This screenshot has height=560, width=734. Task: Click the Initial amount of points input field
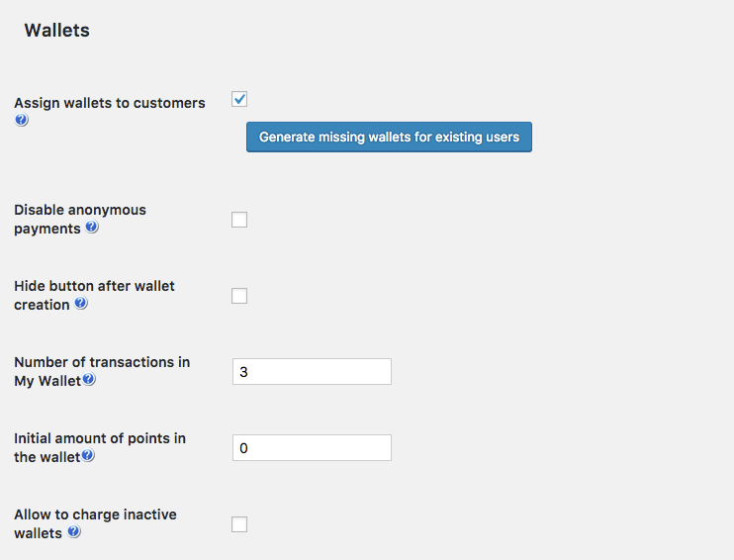[312, 448]
